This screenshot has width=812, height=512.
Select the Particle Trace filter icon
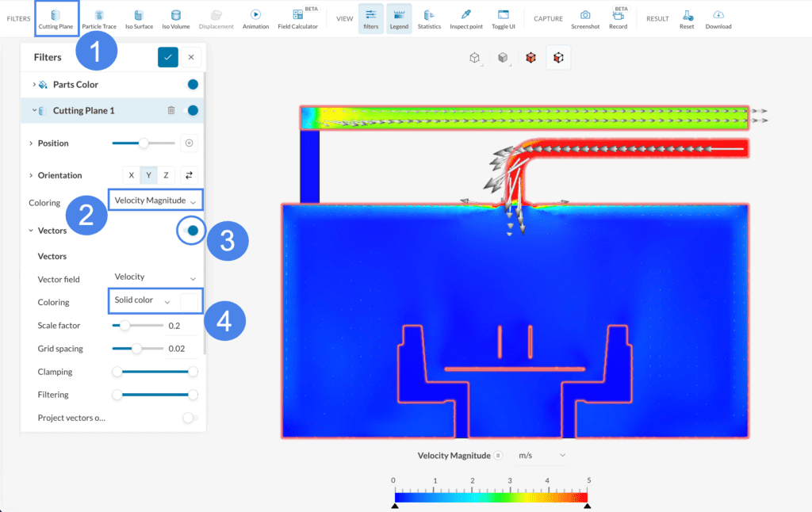99,19
